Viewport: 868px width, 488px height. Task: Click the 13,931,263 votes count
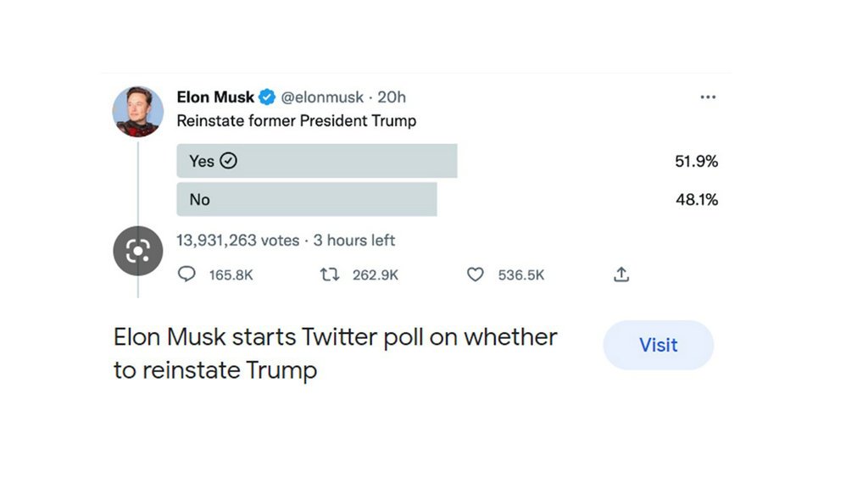[237, 241]
